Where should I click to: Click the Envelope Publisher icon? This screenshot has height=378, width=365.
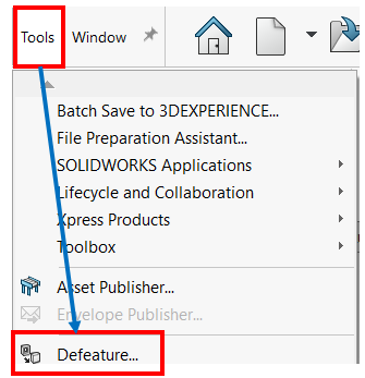[30, 314]
